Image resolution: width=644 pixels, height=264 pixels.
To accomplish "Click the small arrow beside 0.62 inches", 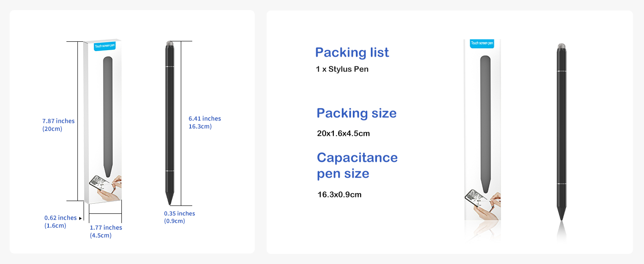I will click(80, 218).
